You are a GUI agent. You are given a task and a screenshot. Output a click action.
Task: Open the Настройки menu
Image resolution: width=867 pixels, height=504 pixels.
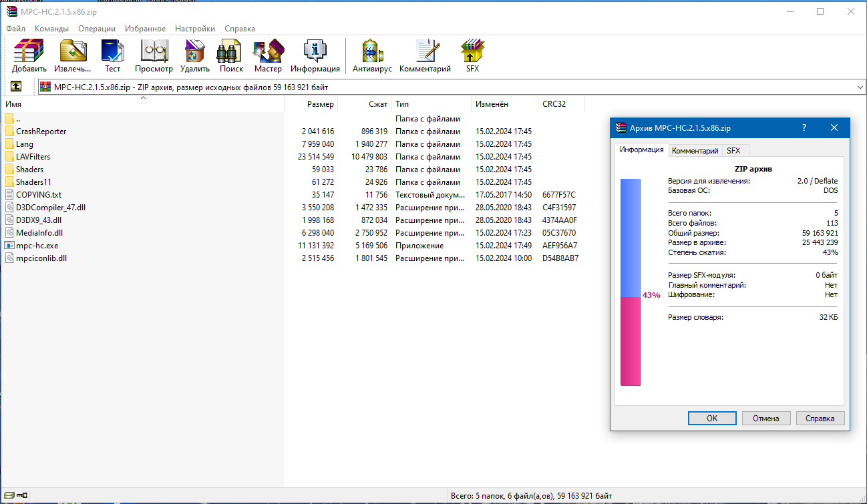click(x=194, y=28)
